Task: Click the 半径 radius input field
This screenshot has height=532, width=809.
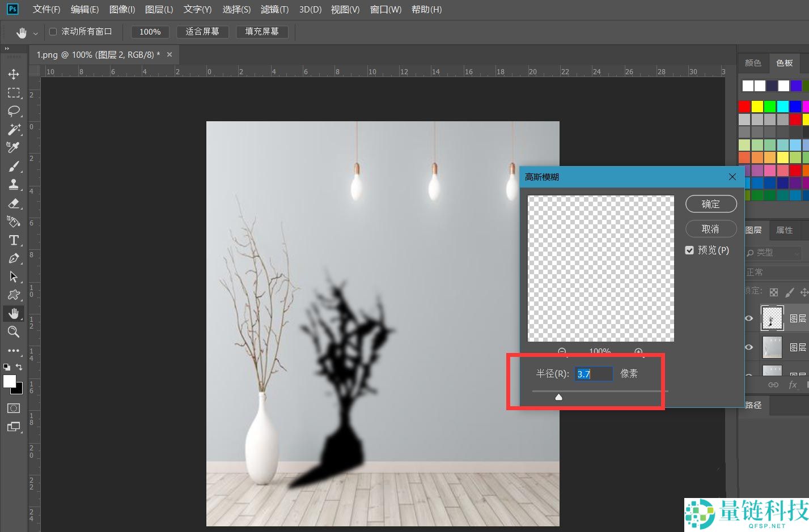Action: [x=593, y=374]
